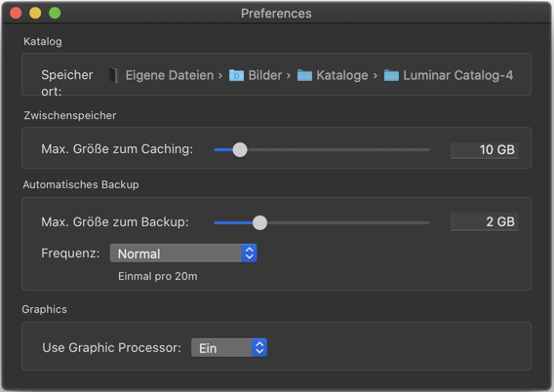554x392 pixels.
Task: Click the Bilder folder icon
Action: (236, 75)
